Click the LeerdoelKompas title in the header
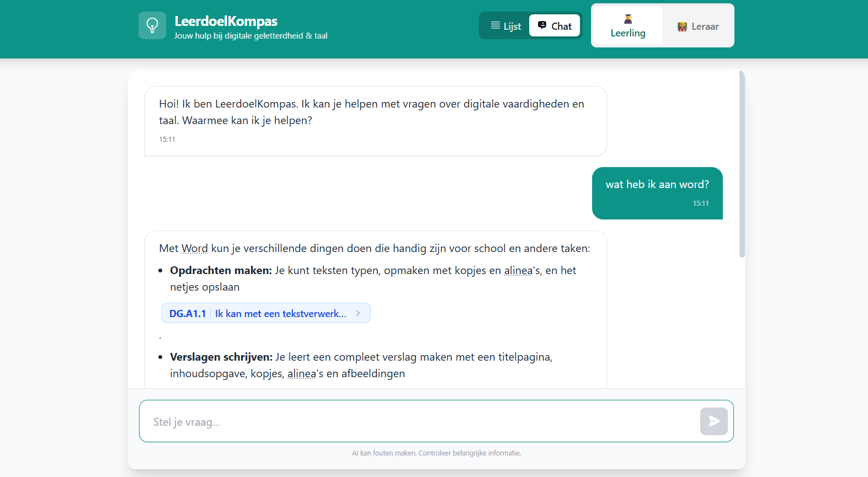 tap(226, 21)
